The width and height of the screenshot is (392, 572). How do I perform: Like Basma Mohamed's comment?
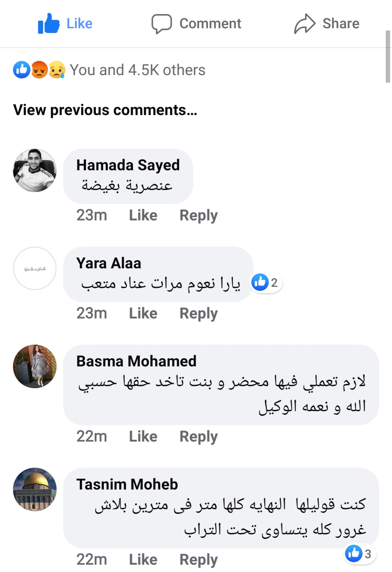point(143,437)
